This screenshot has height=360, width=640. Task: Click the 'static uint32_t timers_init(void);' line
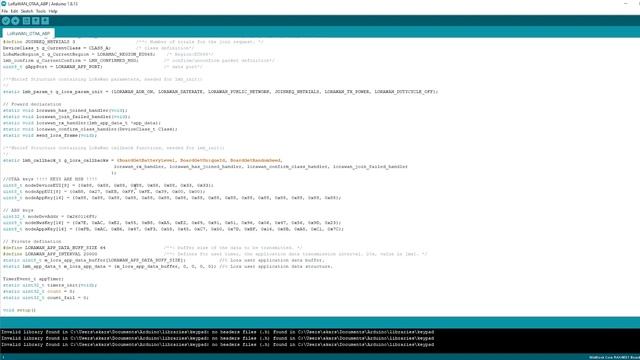(x=50, y=285)
